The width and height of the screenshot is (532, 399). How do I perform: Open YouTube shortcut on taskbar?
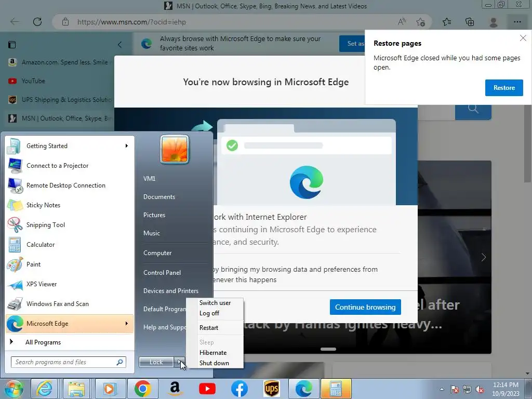pos(207,389)
